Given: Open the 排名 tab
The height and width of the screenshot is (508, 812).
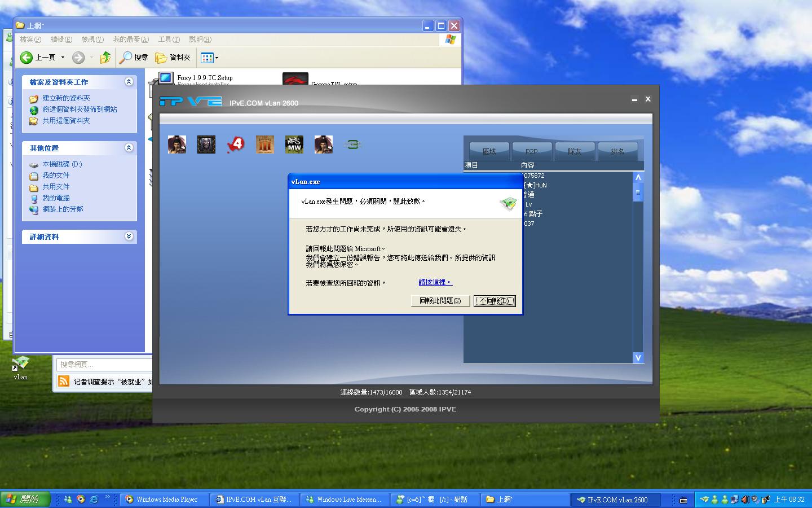Looking at the screenshot, I should point(617,151).
